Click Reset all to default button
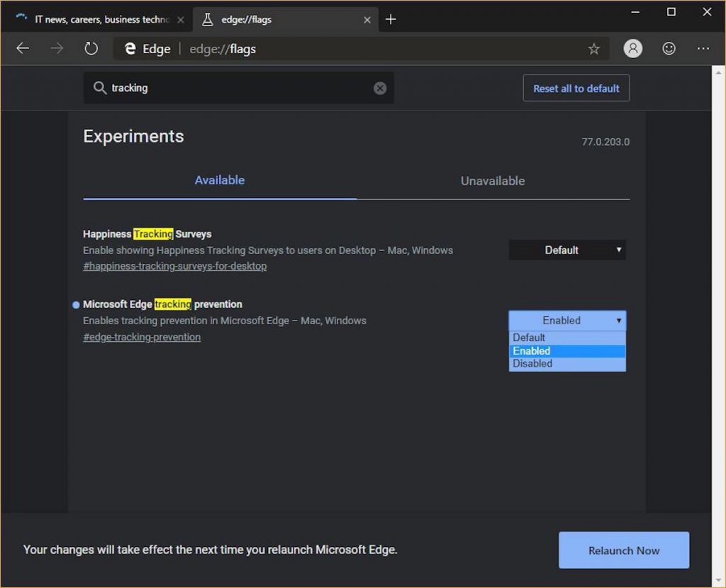Image resolution: width=726 pixels, height=588 pixels. click(576, 88)
